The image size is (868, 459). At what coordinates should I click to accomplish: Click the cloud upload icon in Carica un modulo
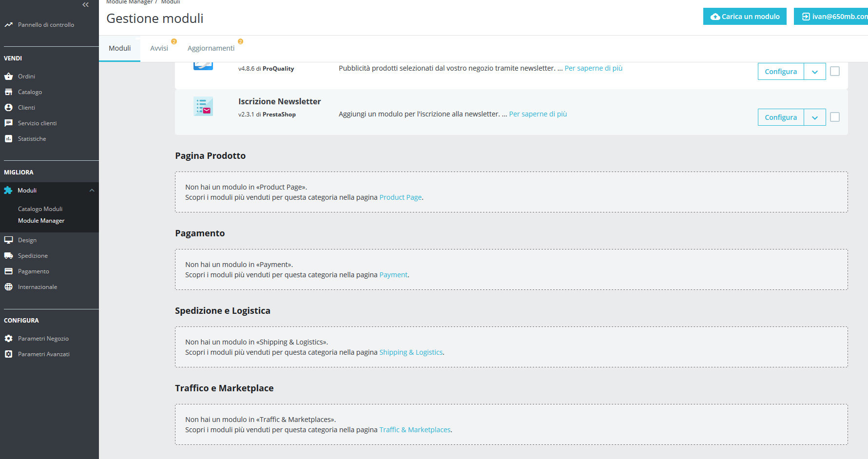click(x=715, y=17)
